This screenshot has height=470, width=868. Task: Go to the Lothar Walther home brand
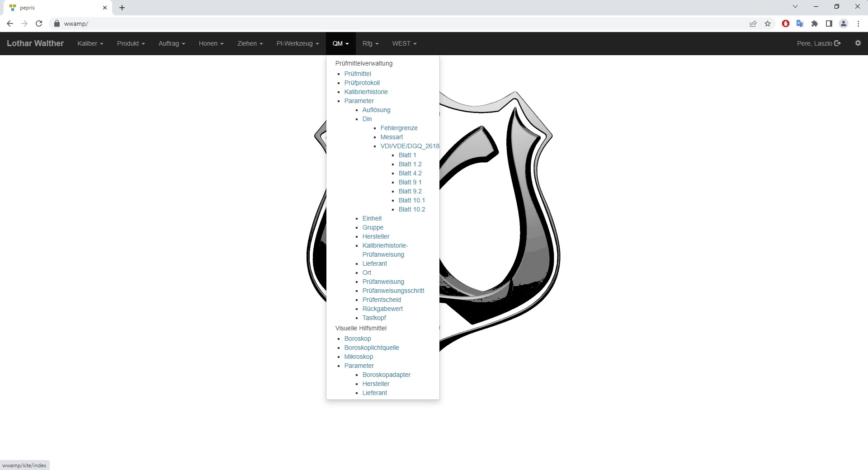(x=35, y=43)
